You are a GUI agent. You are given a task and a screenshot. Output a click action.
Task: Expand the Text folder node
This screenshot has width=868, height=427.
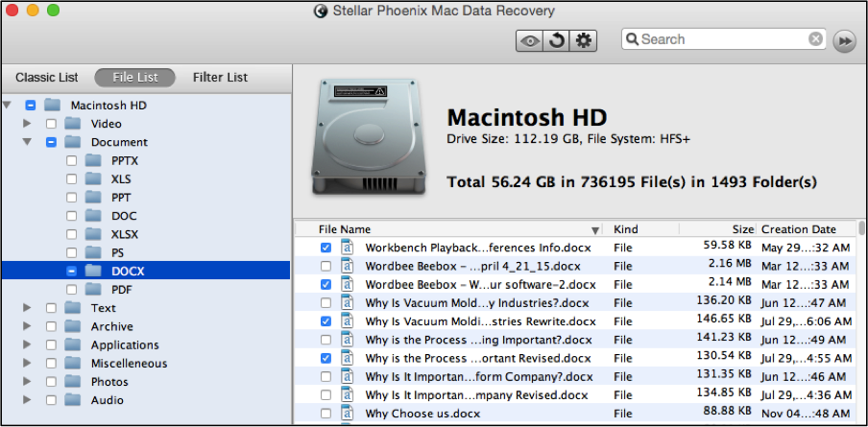tap(27, 307)
